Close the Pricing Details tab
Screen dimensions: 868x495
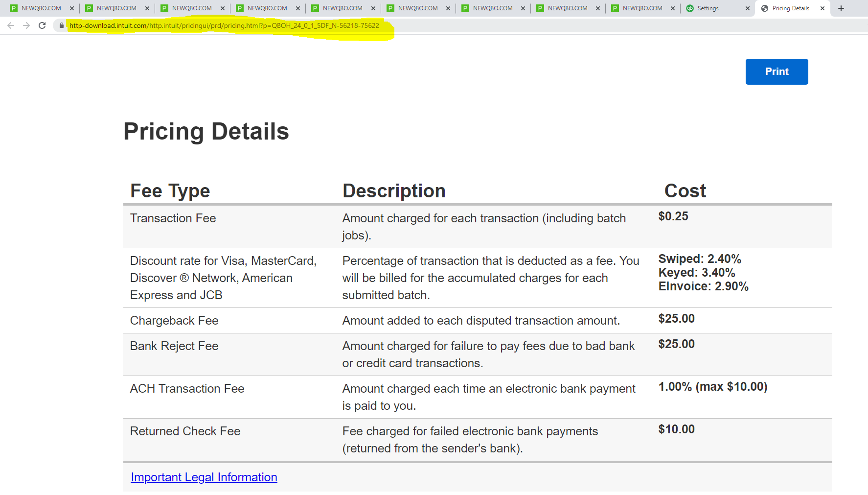(x=822, y=8)
